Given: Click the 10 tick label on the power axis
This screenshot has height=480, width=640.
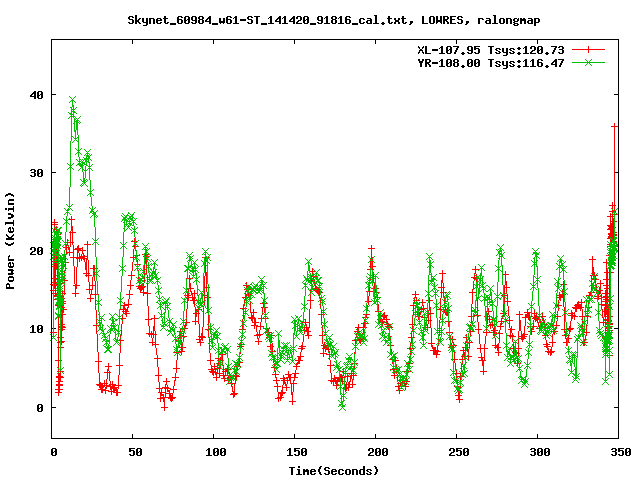Looking at the screenshot, I should click(x=37, y=329).
